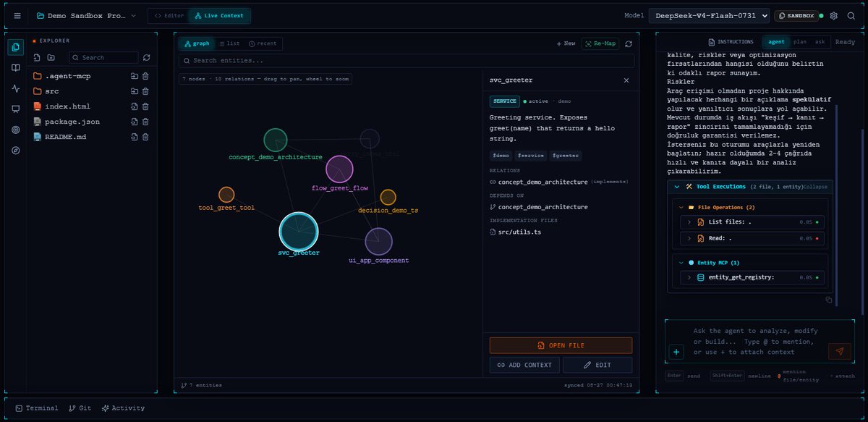Open the Activity panel tab
The height and width of the screenshot is (422, 868).
[x=123, y=408]
